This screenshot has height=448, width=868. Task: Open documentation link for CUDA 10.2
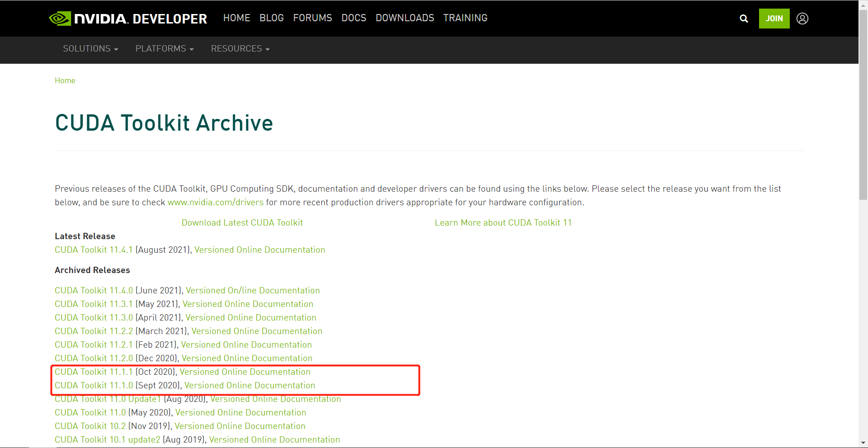click(240, 426)
